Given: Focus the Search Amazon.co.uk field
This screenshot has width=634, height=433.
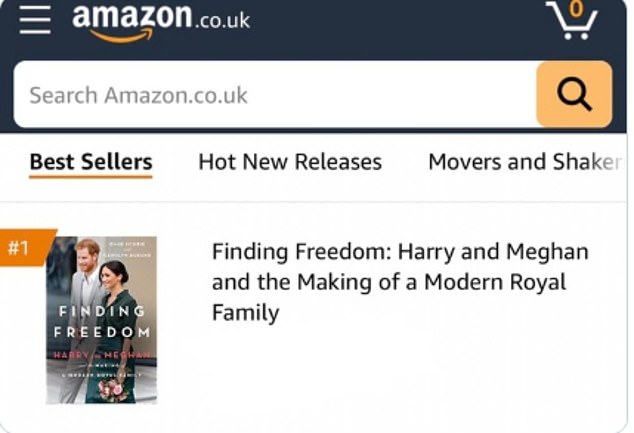Looking at the screenshot, I should tap(270, 95).
